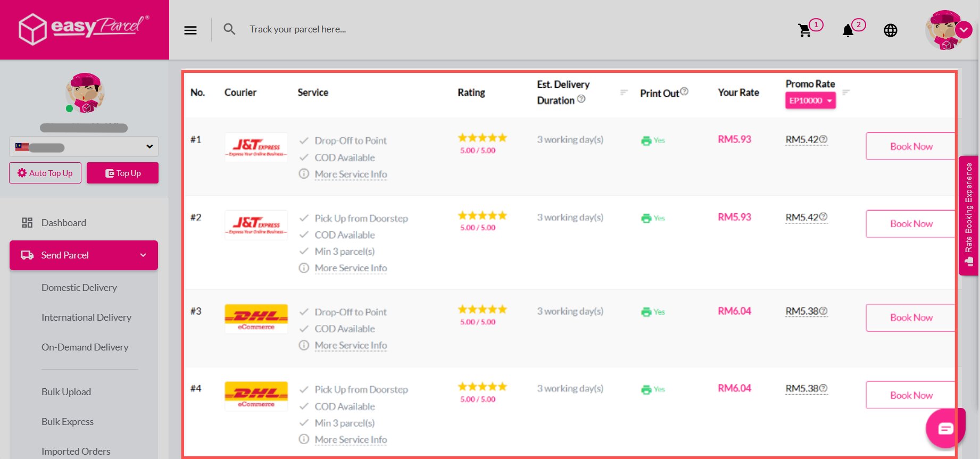Click the info icon in row #1 service
Screen dimensions: 980x459
click(304, 174)
